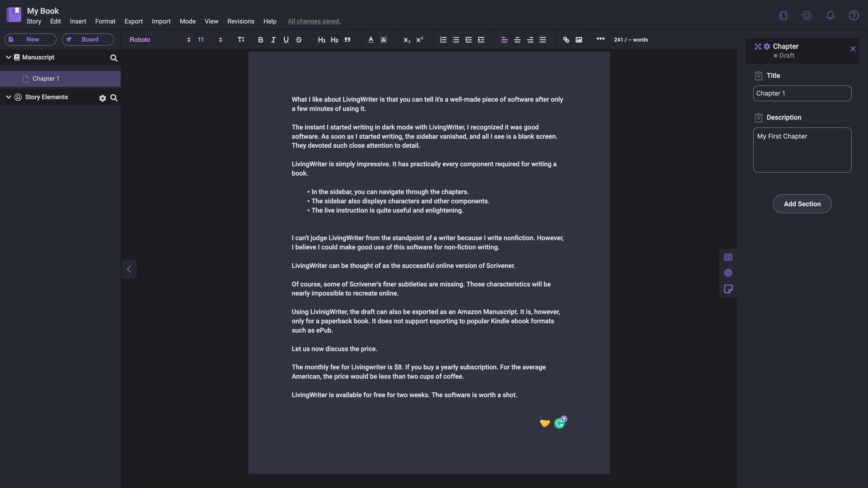The width and height of the screenshot is (868, 488).
Task: Open the Mode menu
Action: 188,21
